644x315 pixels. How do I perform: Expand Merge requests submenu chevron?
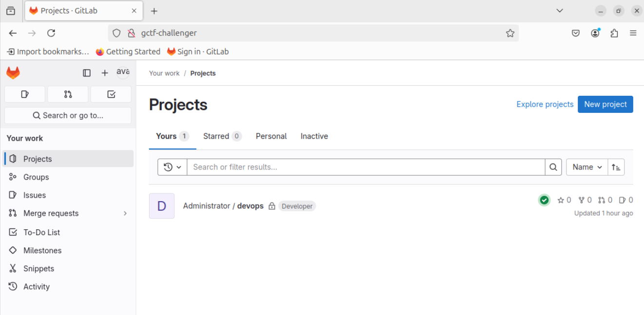coord(125,213)
